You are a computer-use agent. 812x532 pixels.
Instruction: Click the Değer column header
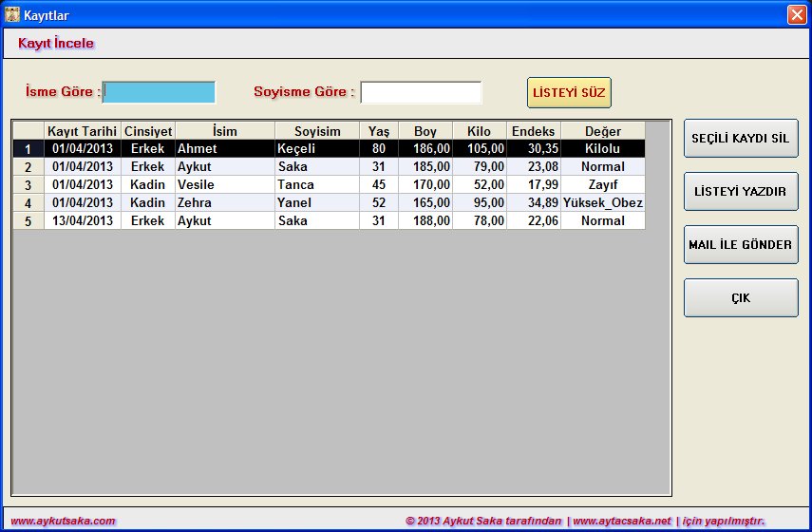point(602,131)
